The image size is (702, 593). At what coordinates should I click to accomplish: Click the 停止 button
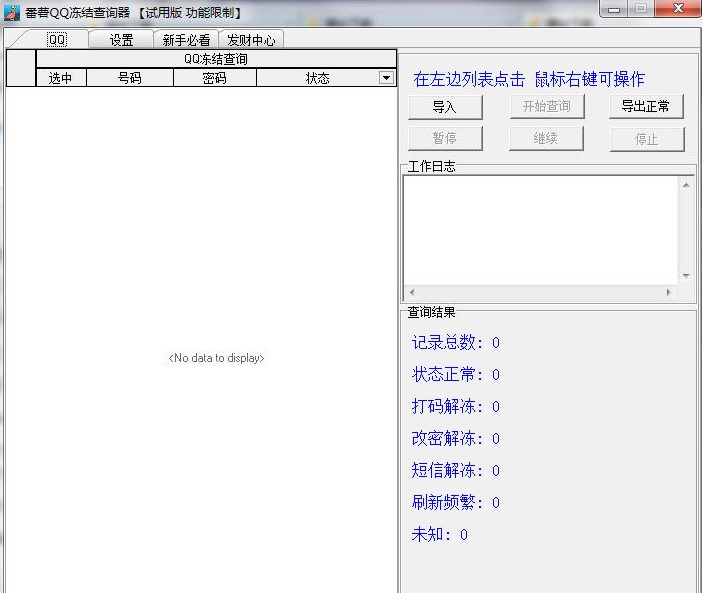tap(647, 139)
